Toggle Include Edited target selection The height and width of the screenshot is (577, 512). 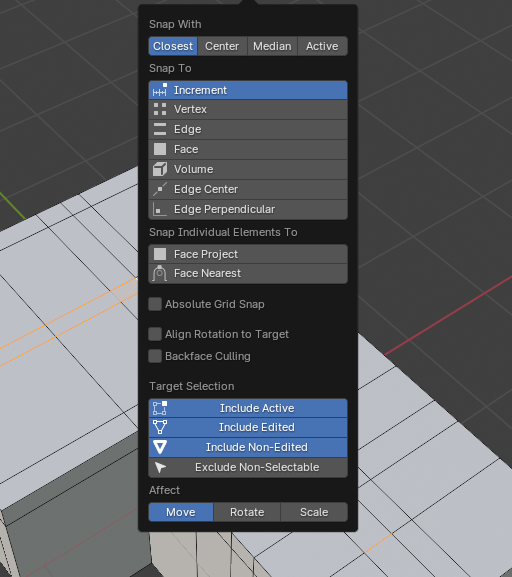[248, 427]
